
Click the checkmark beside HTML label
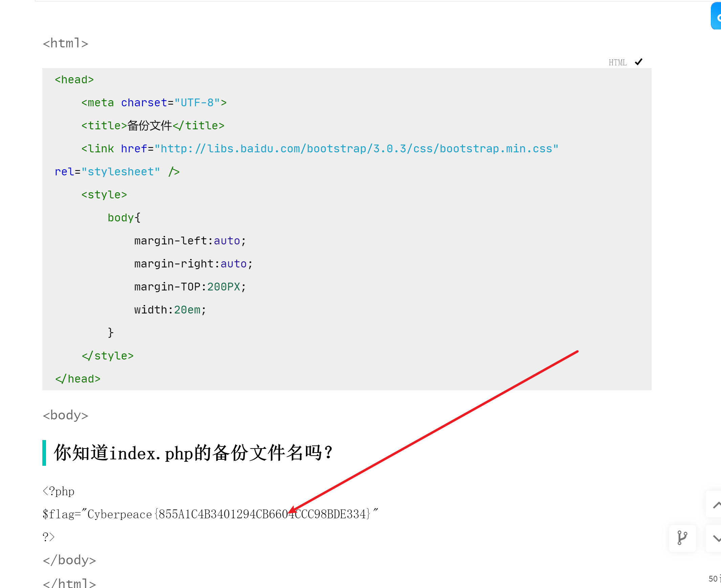pos(638,62)
